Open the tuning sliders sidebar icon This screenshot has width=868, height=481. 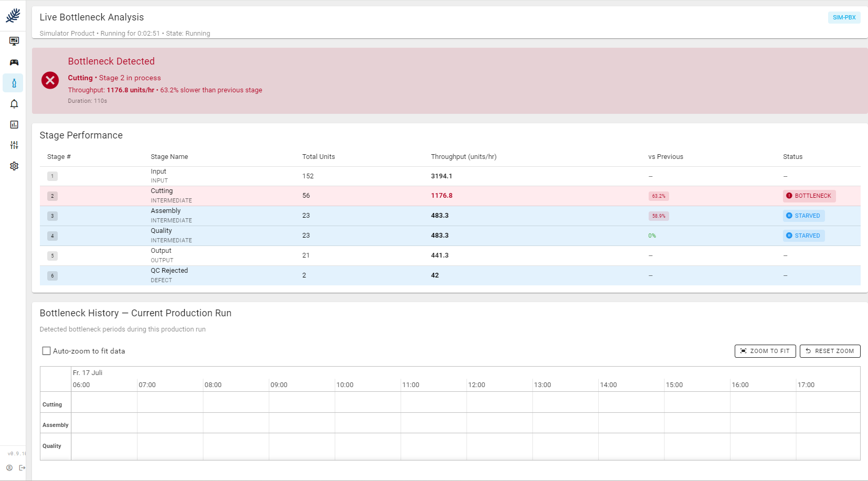pos(14,145)
